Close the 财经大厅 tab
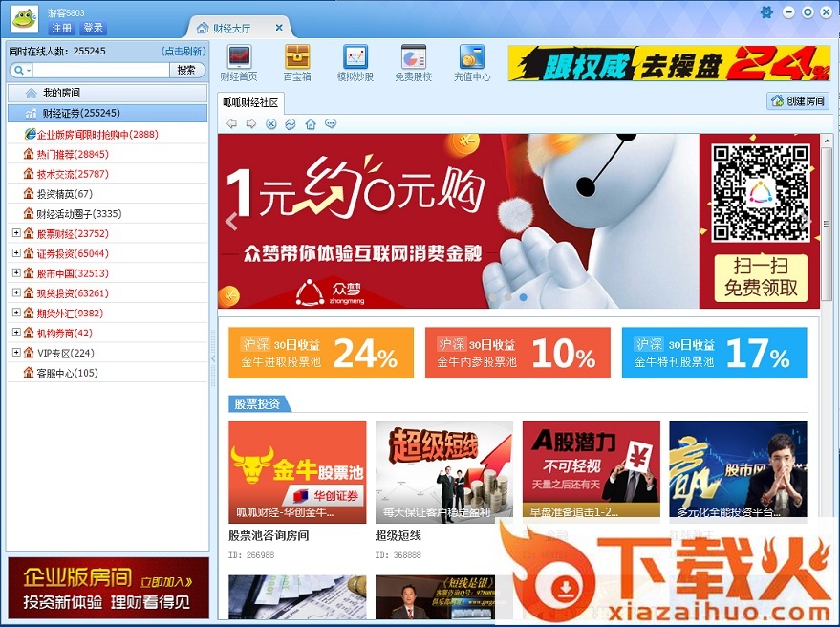Screen dimensions: 840x627 (x=279, y=28)
